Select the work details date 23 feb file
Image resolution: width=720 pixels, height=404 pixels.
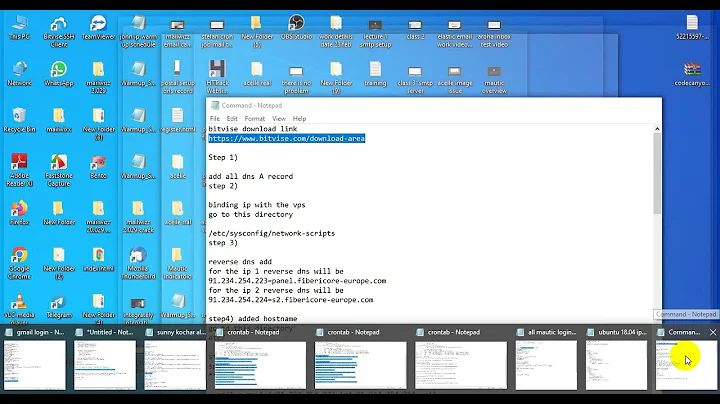click(x=336, y=31)
